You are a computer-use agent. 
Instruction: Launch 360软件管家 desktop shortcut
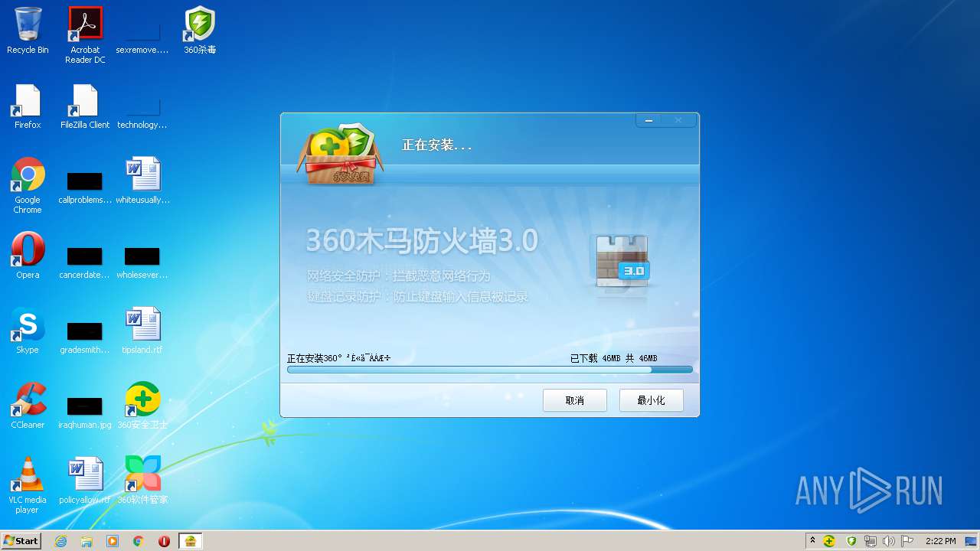[142, 481]
